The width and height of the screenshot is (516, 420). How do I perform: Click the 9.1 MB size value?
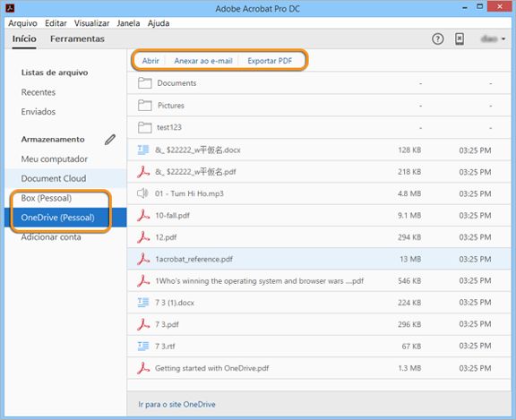tap(409, 216)
